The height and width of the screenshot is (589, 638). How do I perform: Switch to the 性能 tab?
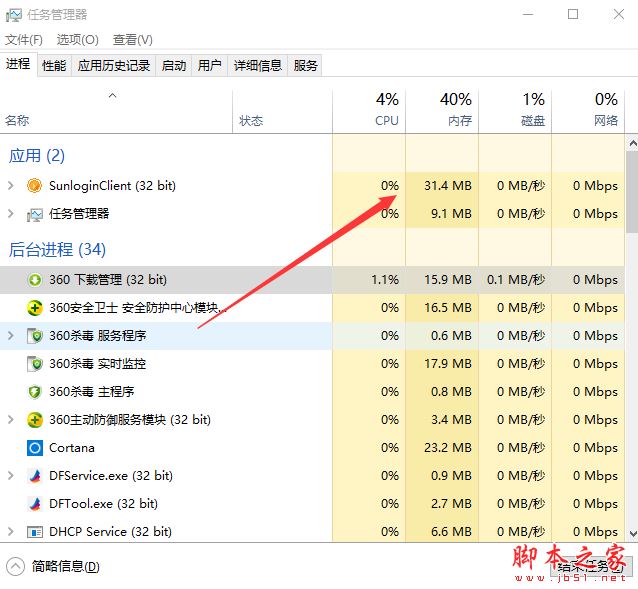coord(54,65)
